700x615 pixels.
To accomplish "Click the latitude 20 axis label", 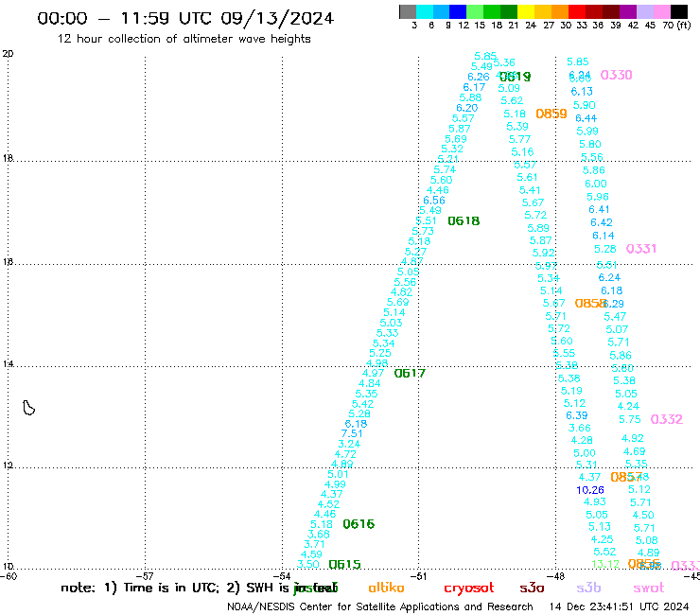I will [8, 54].
